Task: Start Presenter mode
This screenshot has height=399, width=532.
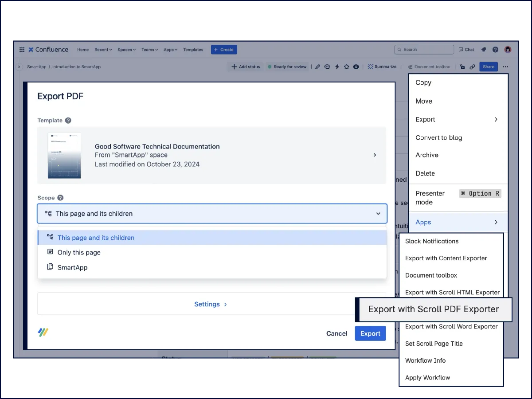Action: pos(458,198)
